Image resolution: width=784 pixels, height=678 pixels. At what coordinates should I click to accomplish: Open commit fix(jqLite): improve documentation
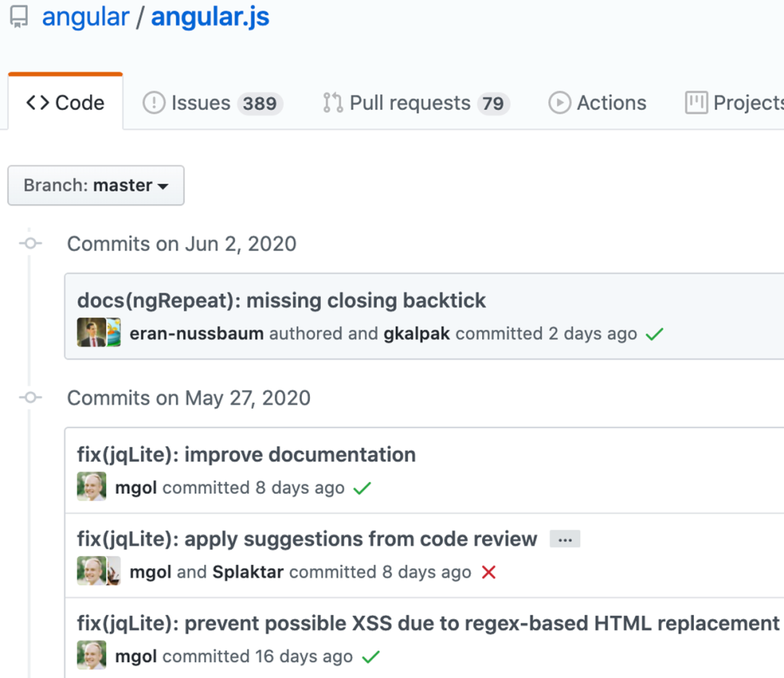pyautogui.click(x=246, y=454)
